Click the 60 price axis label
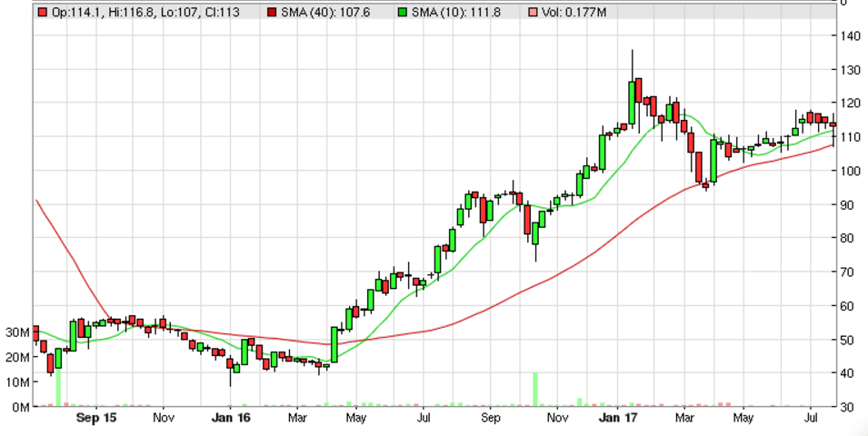Viewport: 868px width, 436px height. point(847,306)
